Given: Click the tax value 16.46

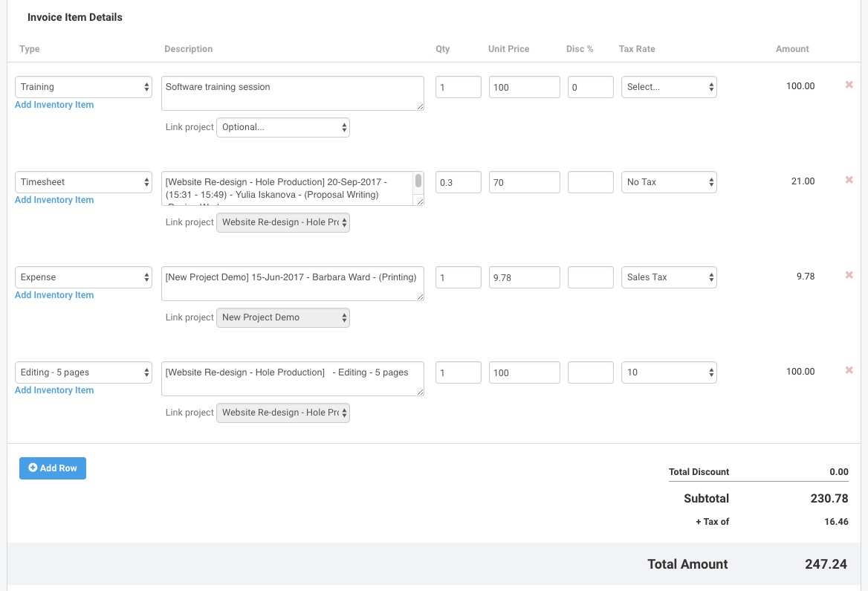Looking at the screenshot, I should click(x=836, y=522).
